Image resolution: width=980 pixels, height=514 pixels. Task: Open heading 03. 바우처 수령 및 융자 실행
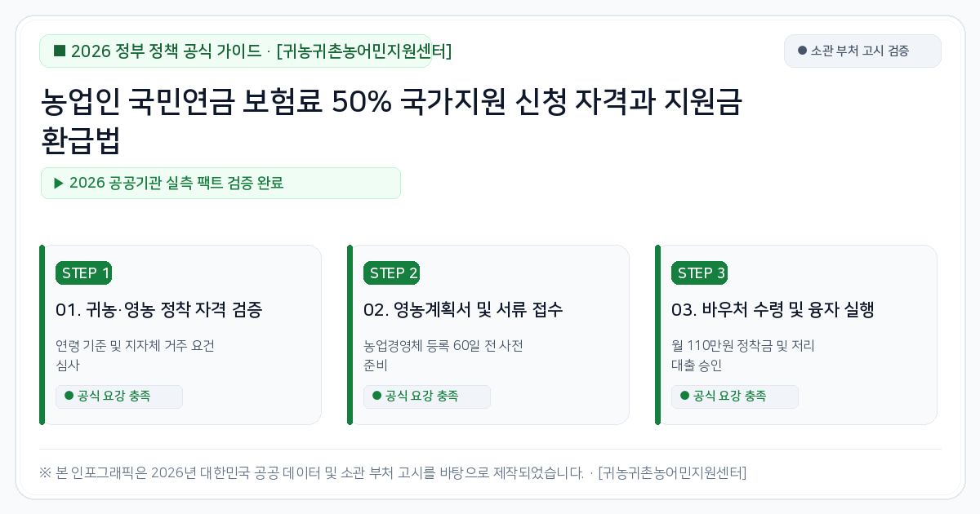(773, 310)
